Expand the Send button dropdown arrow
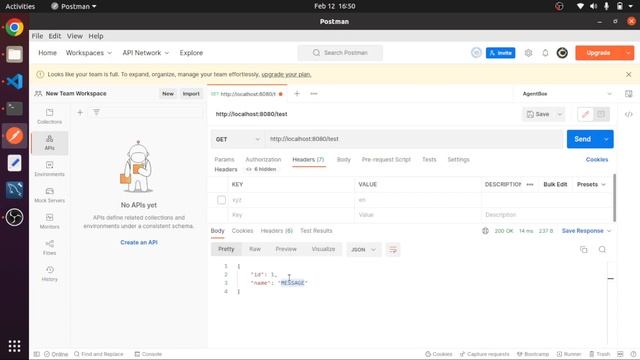Viewport: 640px width, 360px height. click(x=606, y=139)
